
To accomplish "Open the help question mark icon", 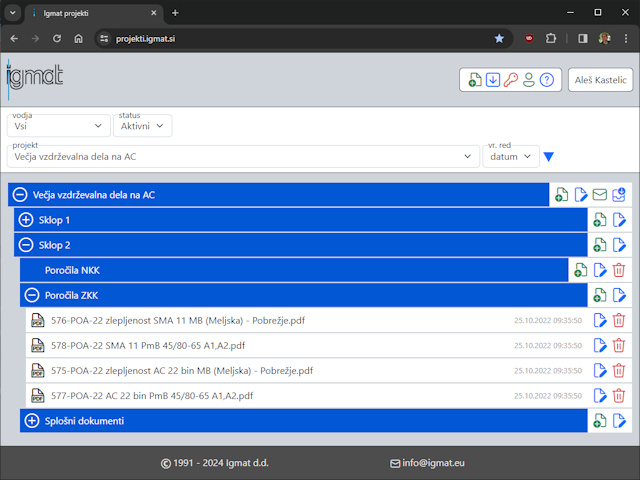I will [547, 80].
